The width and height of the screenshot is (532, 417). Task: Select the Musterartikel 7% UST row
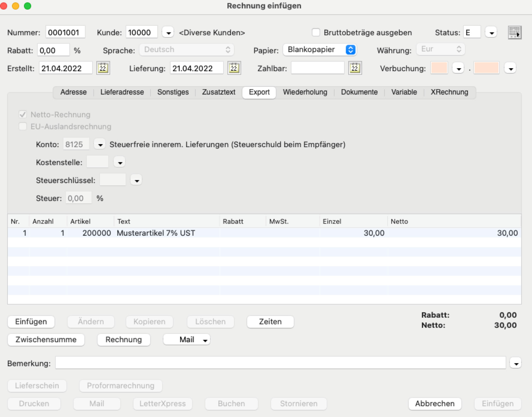tap(264, 233)
